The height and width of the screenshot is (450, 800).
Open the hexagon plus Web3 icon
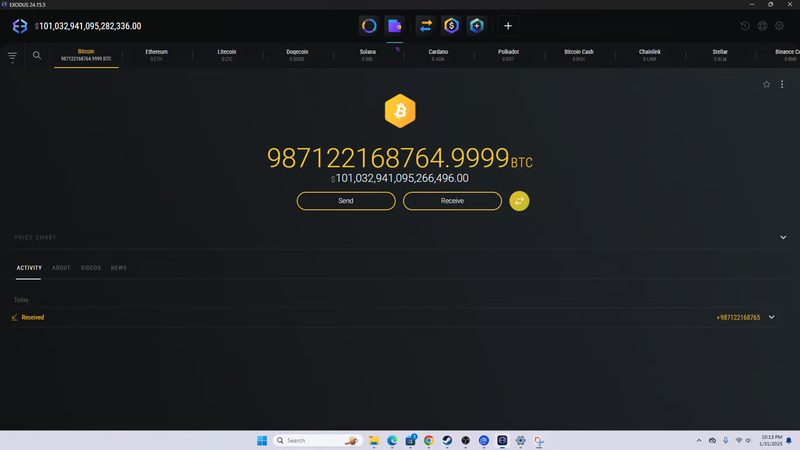pyautogui.click(x=477, y=26)
